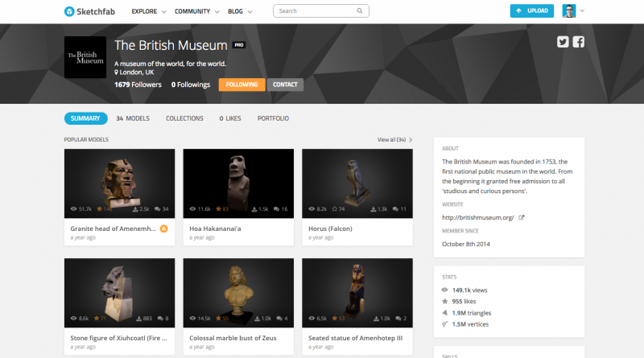Open the account menu arrow beside avatar
The height and width of the screenshot is (358, 644).
click(x=582, y=11)
